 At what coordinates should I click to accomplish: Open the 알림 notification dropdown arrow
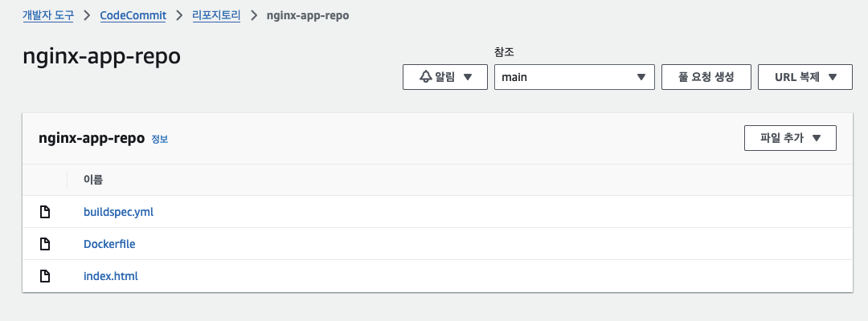[469, 77]
